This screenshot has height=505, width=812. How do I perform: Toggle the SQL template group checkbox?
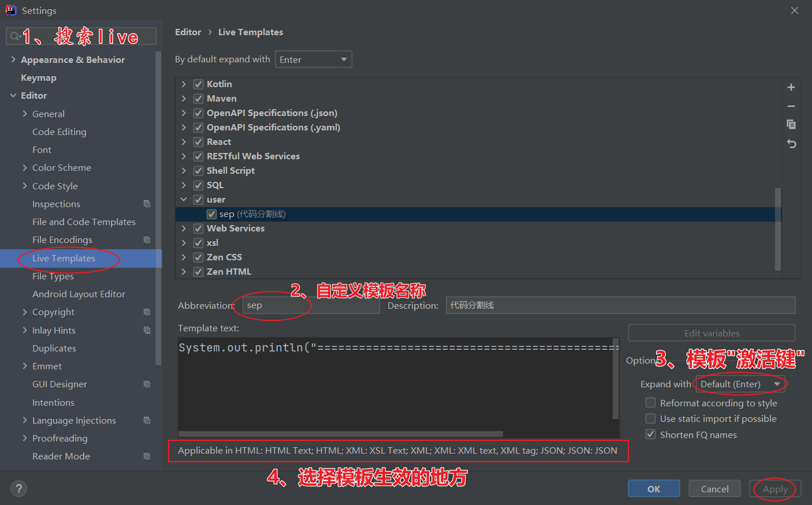click(198, 185)
